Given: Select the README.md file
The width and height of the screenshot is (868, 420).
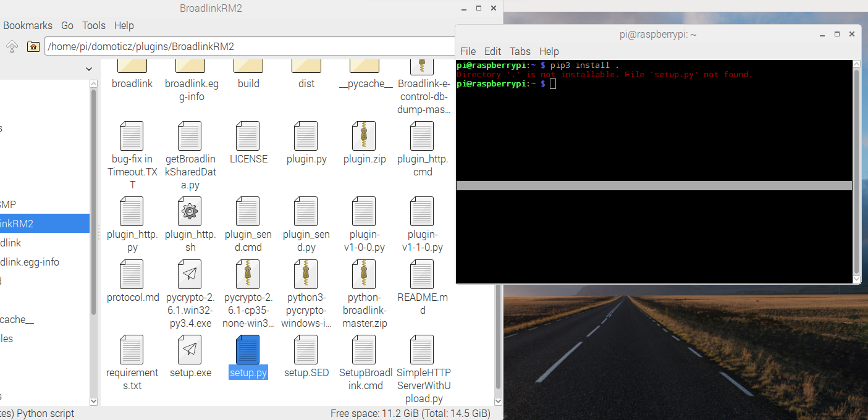Looking at the screenshot, I should point(423,288).
